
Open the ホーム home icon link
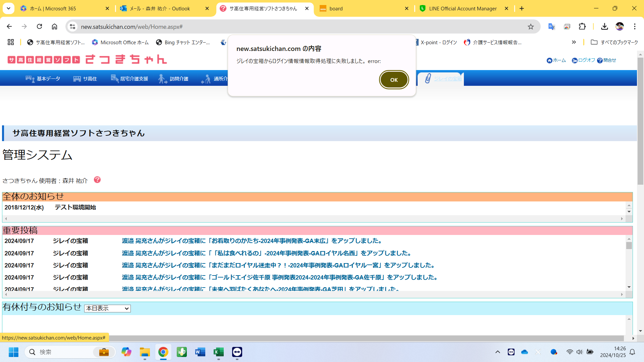pos(549,61)
